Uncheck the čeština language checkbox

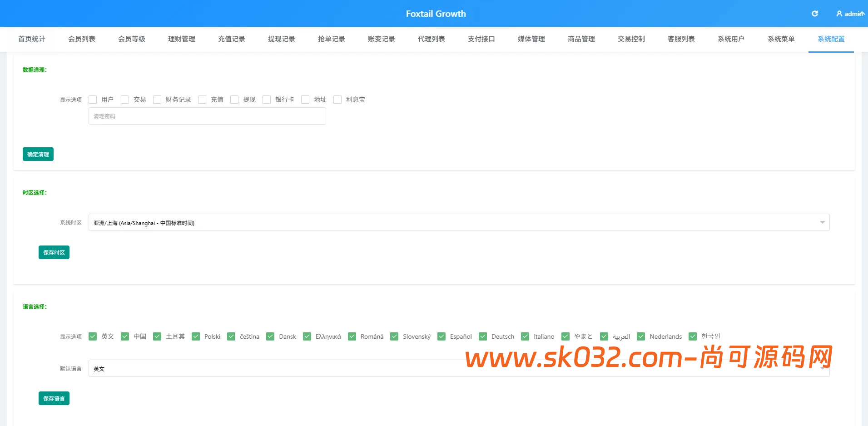tap(231, 336)
